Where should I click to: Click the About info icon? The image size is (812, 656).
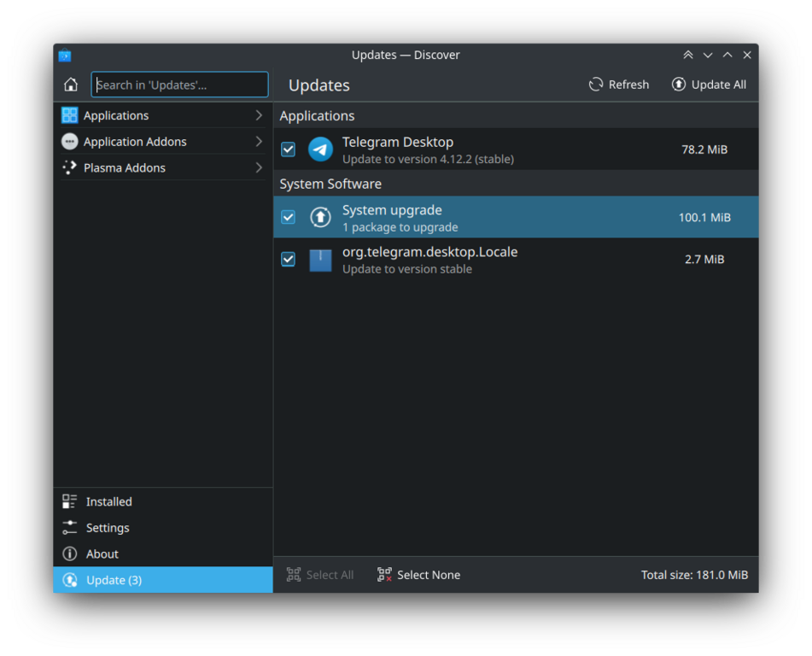tap(69, 553)
